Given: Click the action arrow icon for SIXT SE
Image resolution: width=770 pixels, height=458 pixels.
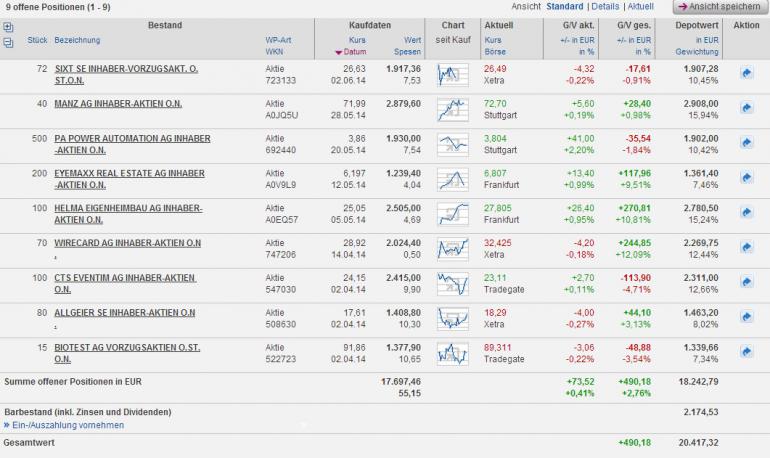Looking at the screenshot, I should 746,73.
